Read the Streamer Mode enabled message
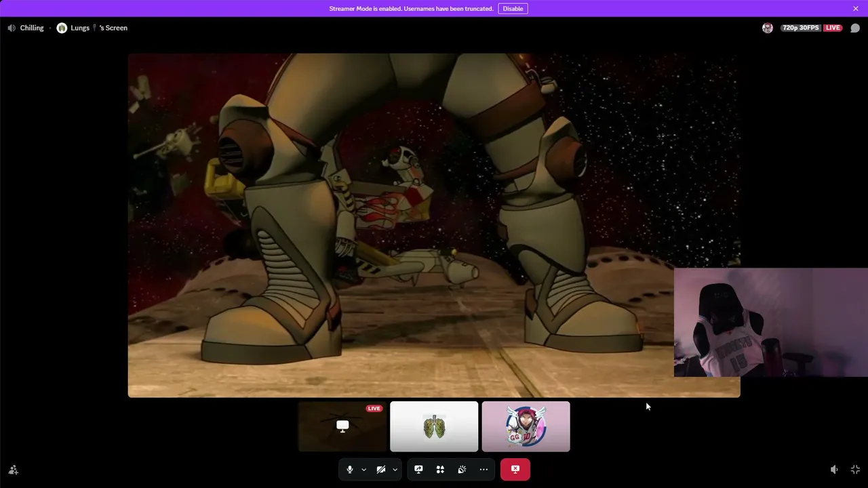The height and width of the screenshot is (488, 868). [411, 9]
